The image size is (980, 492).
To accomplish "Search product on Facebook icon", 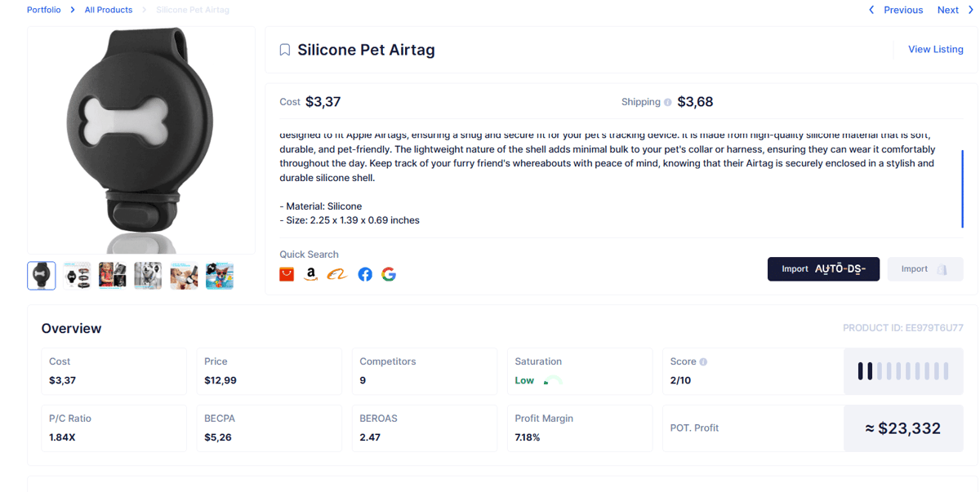I will pyautogui.click(x=365, y=274).
